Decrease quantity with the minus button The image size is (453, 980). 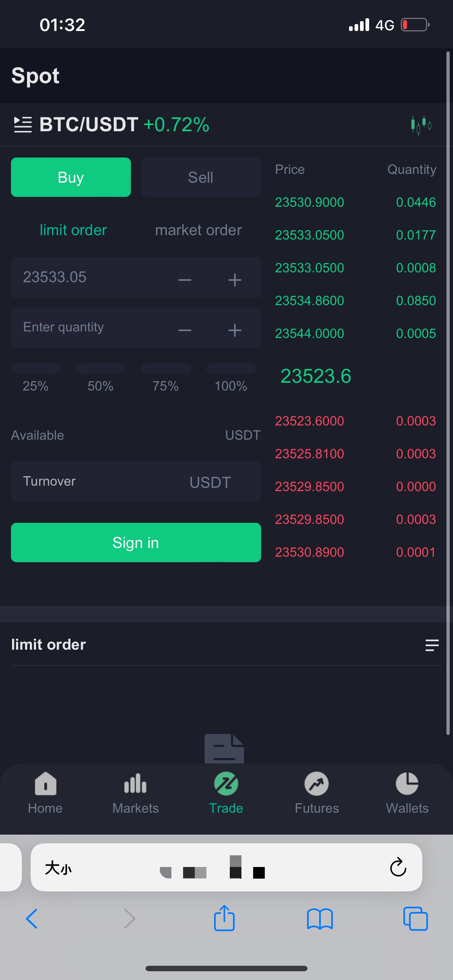pyautogui.click(x=185, y=330)
